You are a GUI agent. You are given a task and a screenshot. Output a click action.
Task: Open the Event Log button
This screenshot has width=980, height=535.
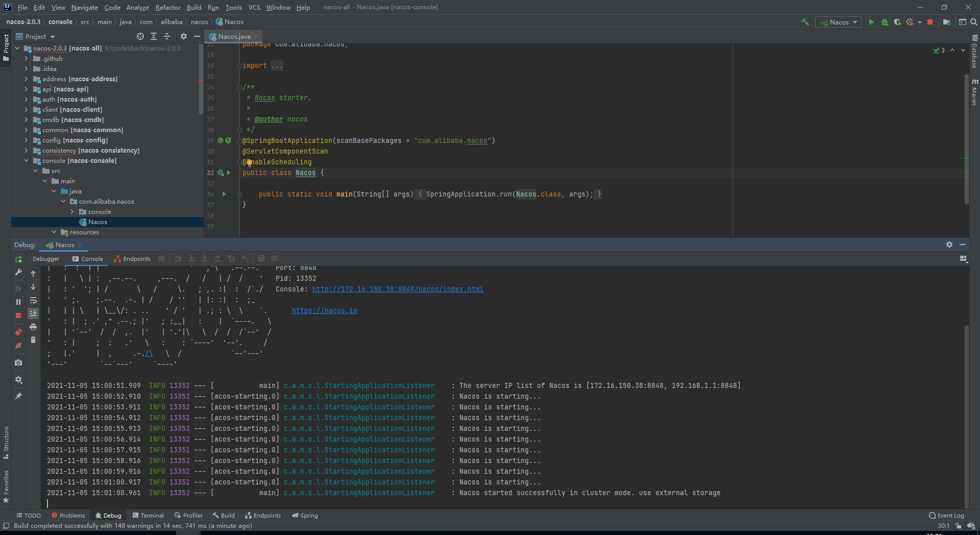click(946, 516)
